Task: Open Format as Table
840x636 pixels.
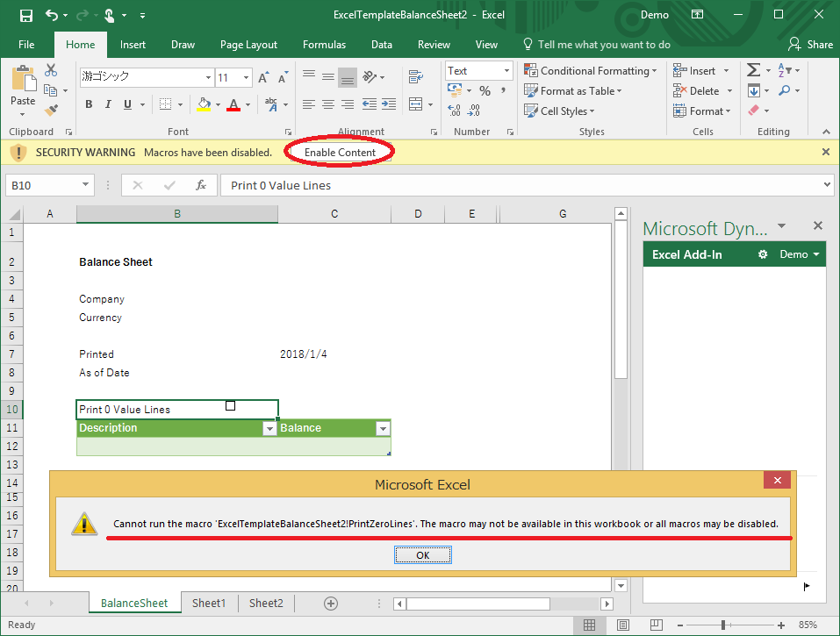Action: pyautogui.click(x=572, y=91)
